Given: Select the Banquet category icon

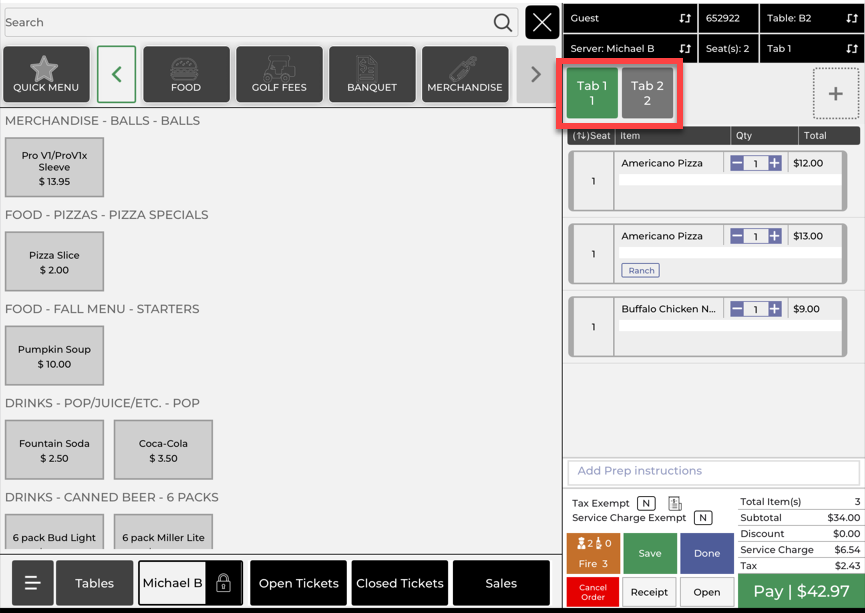Looking at the screenshot, I should tap(372, 75).
